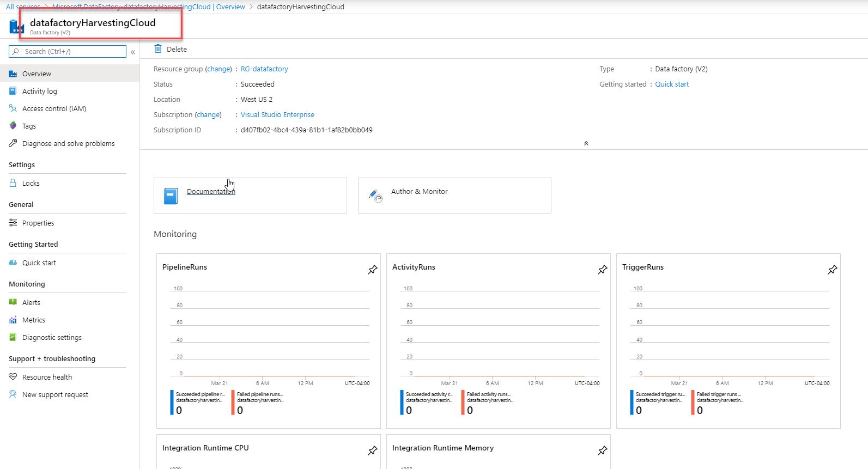Open New support request menu item

[x=70, y=394]
